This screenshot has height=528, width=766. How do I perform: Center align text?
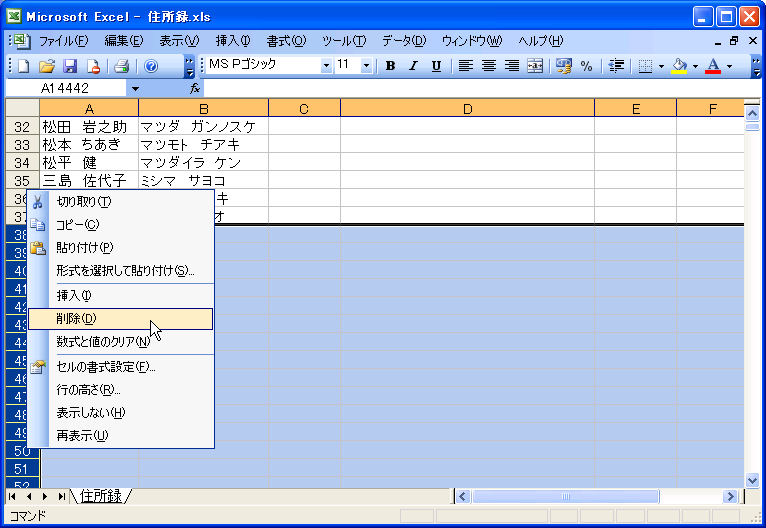489,65
